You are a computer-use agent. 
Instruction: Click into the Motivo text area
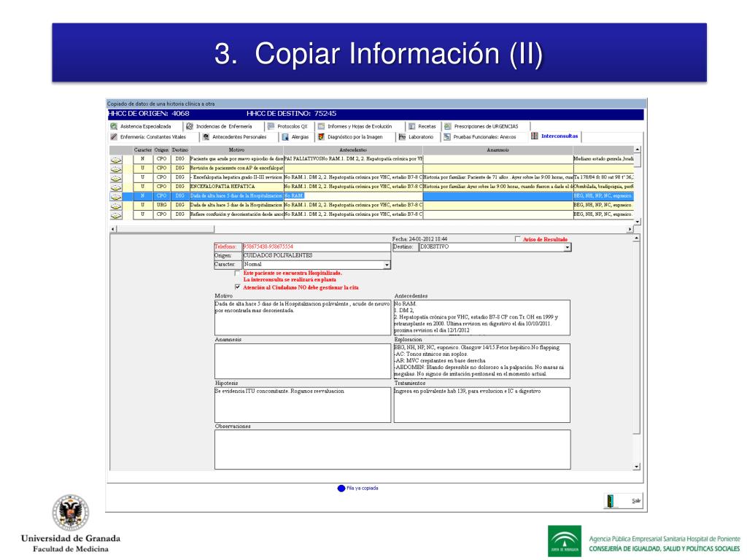pyautogui.click(x=303, y=318)
